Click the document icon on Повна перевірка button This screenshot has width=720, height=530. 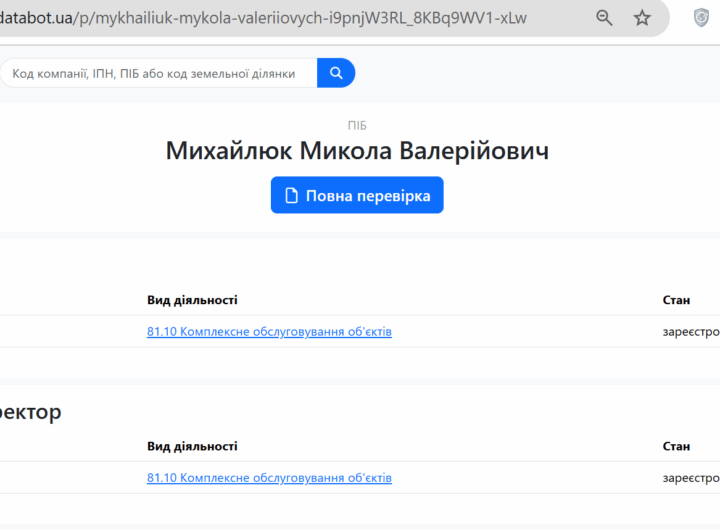tap(292, 196)
